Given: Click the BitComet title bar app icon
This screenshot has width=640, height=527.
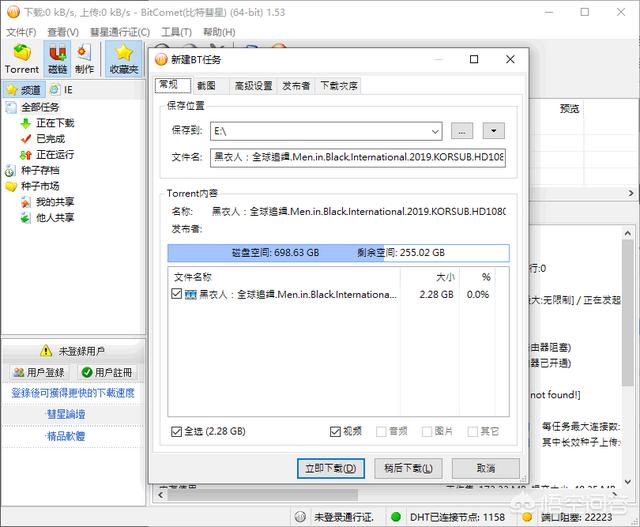Looking at the screenshot, I should [13, 12].
